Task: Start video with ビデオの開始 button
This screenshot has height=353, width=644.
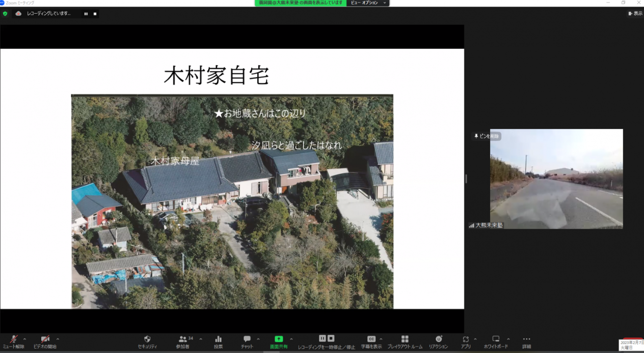Action: tap(45, 342)
